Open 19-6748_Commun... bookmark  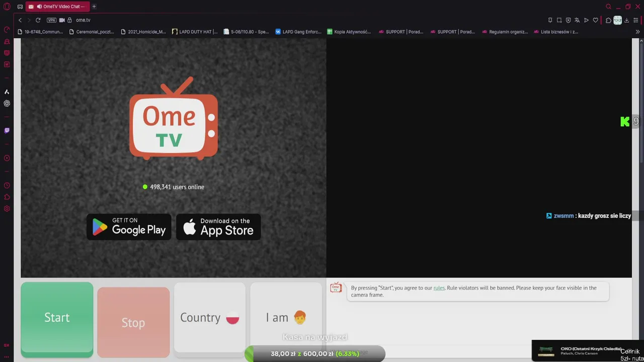click(x=40, y=32)
